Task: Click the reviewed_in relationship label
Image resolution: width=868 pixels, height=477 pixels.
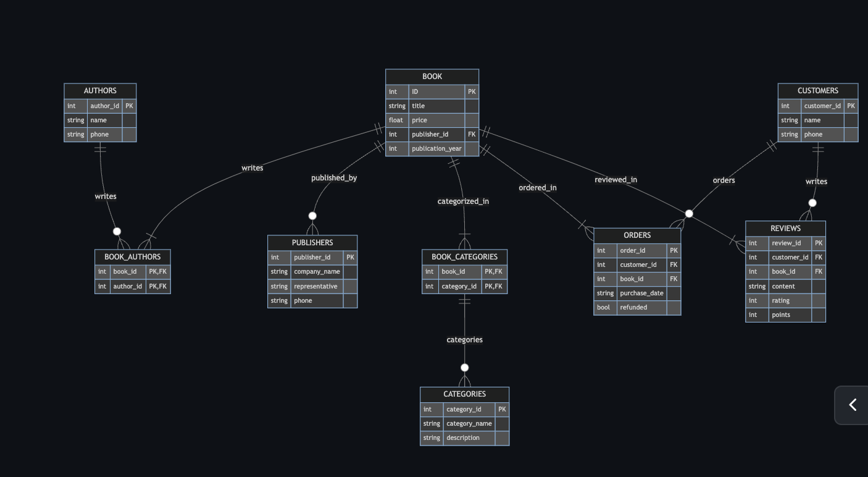Action: pyautogui.click(x=616, y=180)
